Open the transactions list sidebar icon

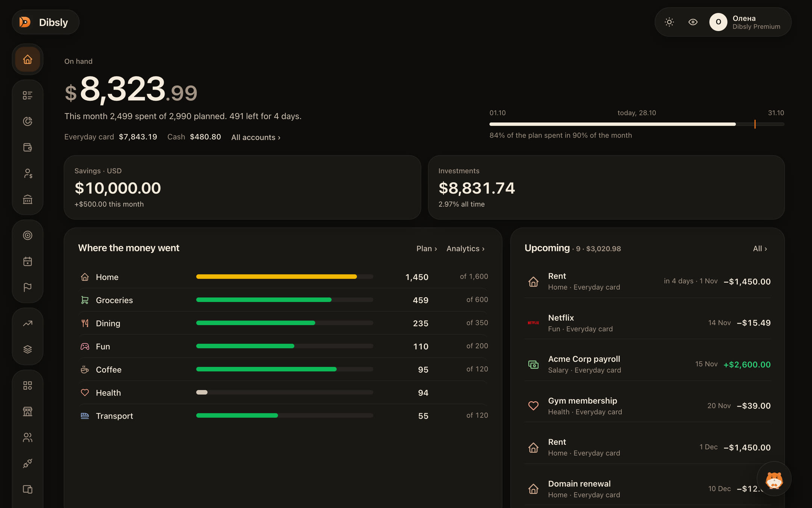(x=27, y=96)
